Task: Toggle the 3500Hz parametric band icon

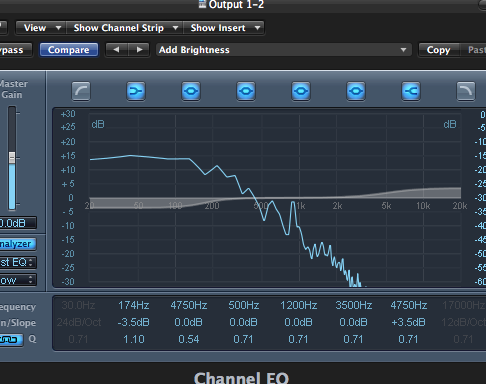Action: (x=356, y=91)
